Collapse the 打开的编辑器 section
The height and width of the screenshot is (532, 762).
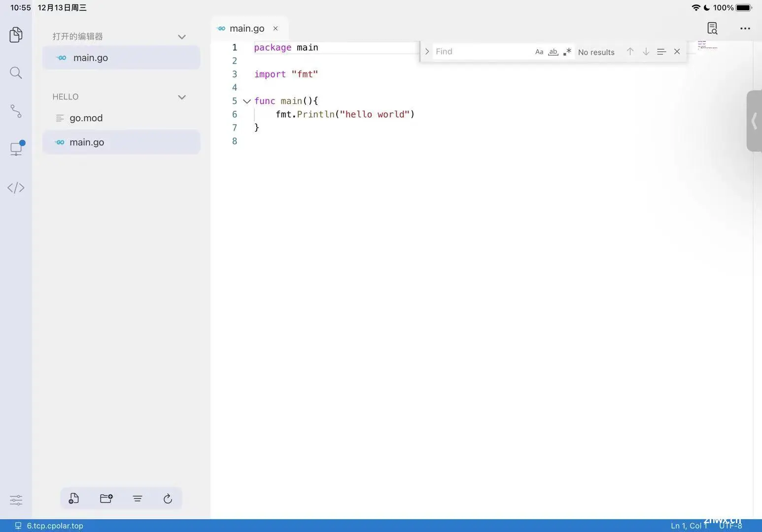point(181,37)
